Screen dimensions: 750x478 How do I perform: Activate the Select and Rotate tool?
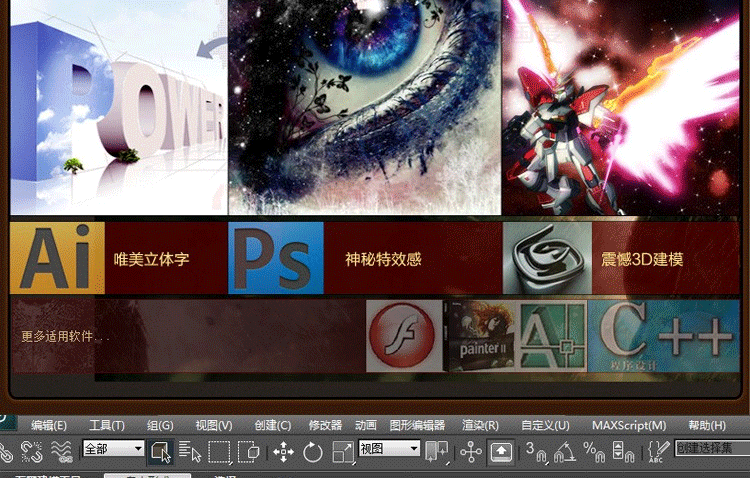pos(312,451)
